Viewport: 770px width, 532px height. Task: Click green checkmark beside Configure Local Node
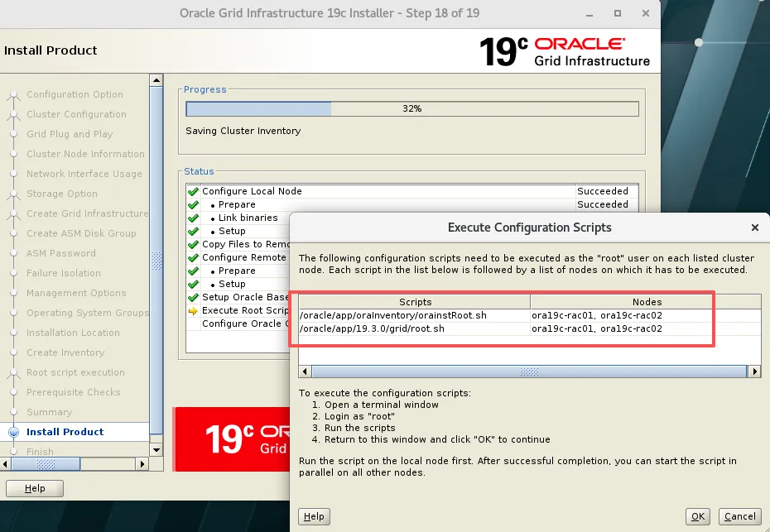tap(193, 191)
